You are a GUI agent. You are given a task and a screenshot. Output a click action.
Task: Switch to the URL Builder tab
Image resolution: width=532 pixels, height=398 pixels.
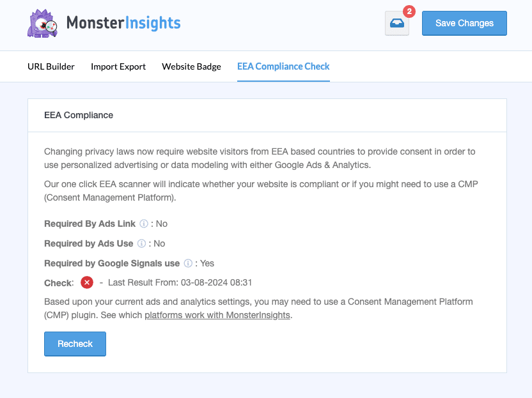[51, 66]
